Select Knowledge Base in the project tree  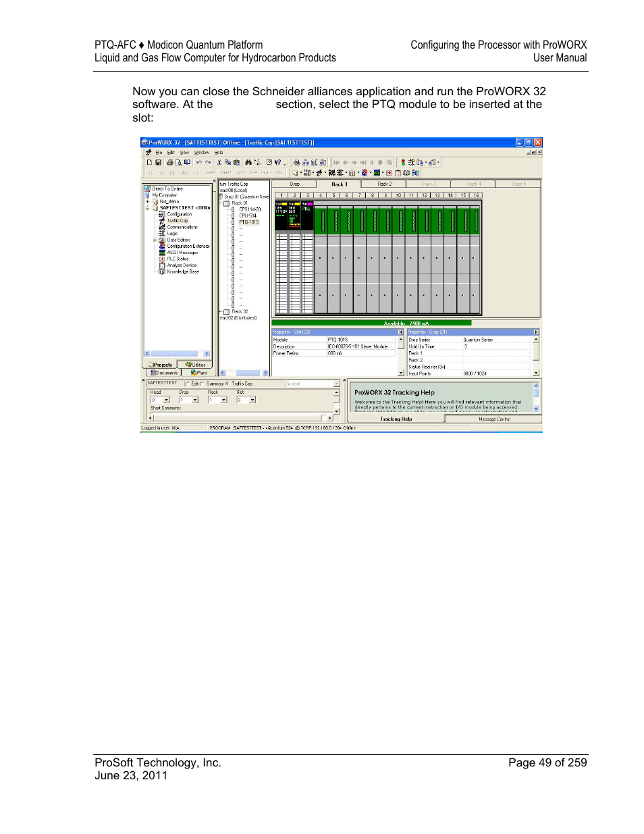click(183, 271)
